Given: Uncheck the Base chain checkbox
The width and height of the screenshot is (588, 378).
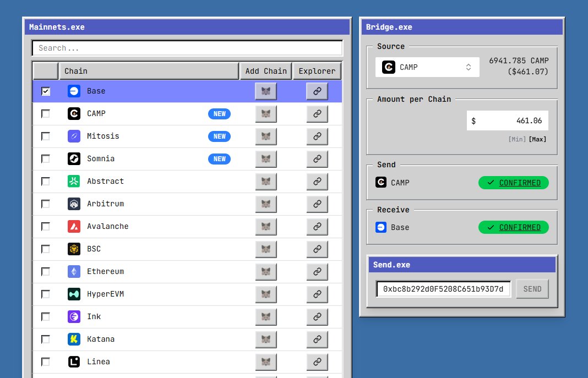Looking at the screenshot, I should (45, 91).
